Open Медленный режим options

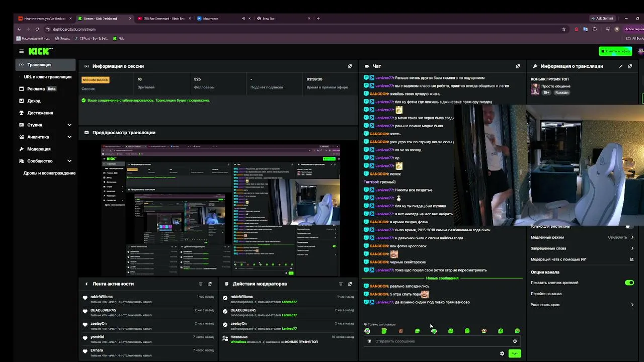pos(582,237)
